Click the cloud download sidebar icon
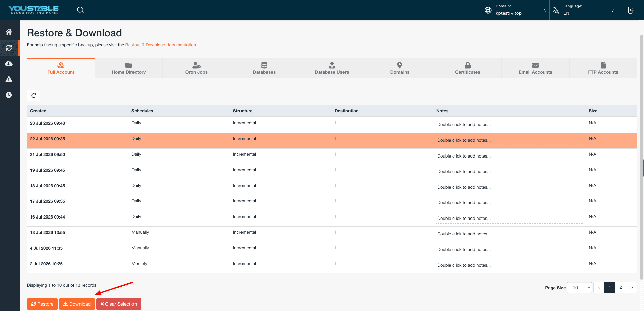The width and height of the screenshot is (644, 311). tap(9, 63)
